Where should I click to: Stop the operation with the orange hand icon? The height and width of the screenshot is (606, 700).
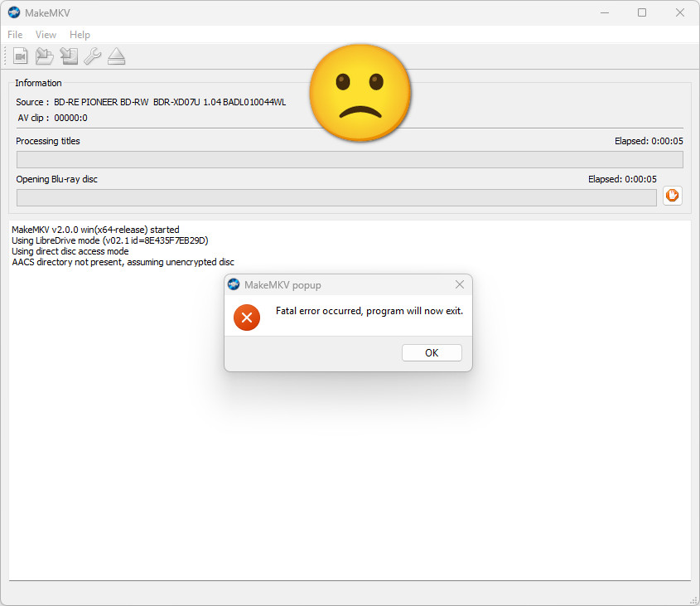pos(673,196)
